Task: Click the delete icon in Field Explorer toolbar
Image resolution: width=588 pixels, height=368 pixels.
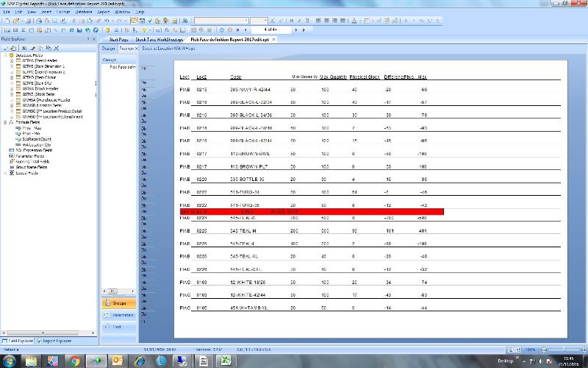Action: (x=57, y=48)
